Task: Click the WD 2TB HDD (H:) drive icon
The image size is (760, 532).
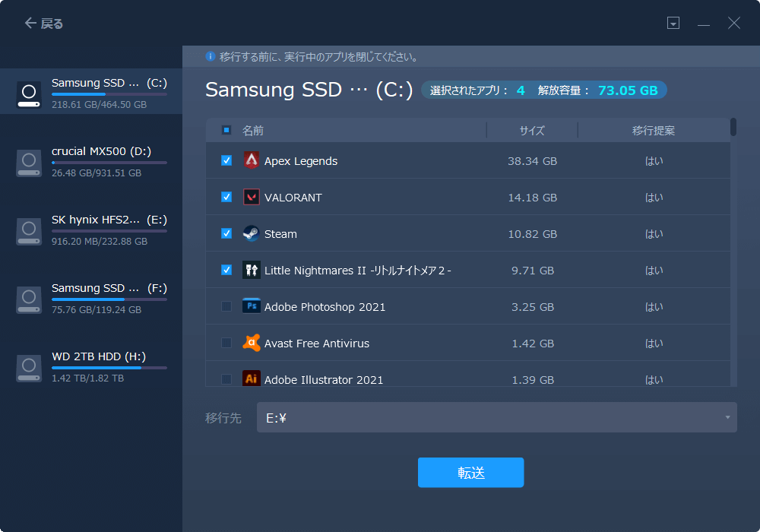Action: pyautogui.click(x=29, y=368)
